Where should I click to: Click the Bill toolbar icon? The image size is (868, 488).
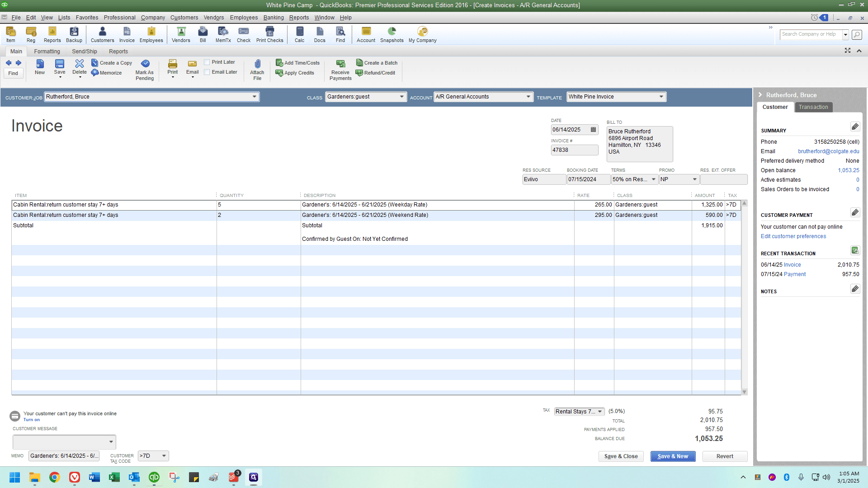[203, 34]
